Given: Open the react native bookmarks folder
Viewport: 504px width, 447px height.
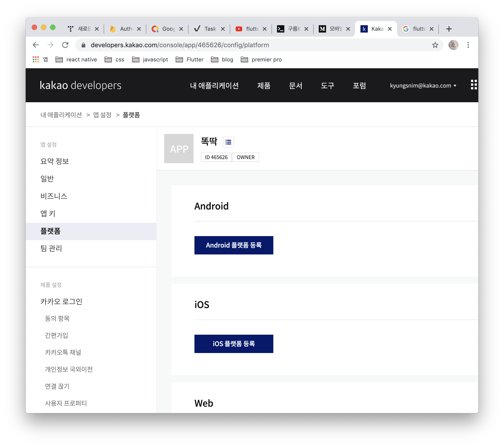Looking at the screenshot, I should [76, 59].
